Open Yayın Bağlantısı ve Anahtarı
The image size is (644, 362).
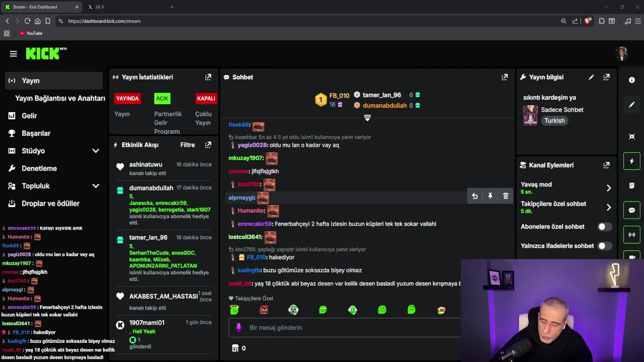tap(60, 98)
